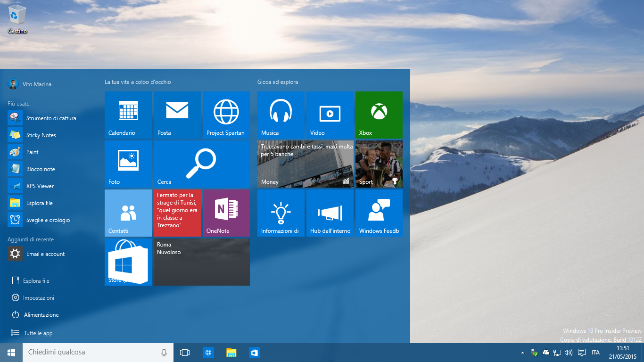Launch the OneNote tile
The height and width of the screenshot is (362, 644).
[226, 213]
